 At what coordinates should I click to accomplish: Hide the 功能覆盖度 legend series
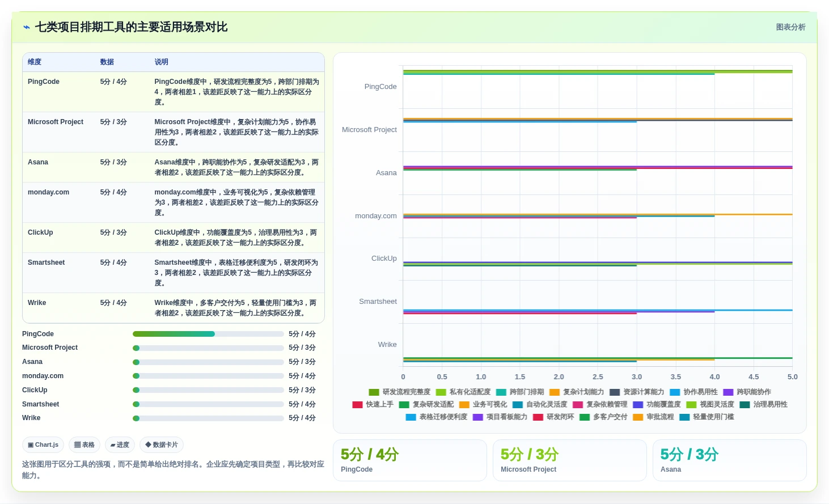coord(657,405)
